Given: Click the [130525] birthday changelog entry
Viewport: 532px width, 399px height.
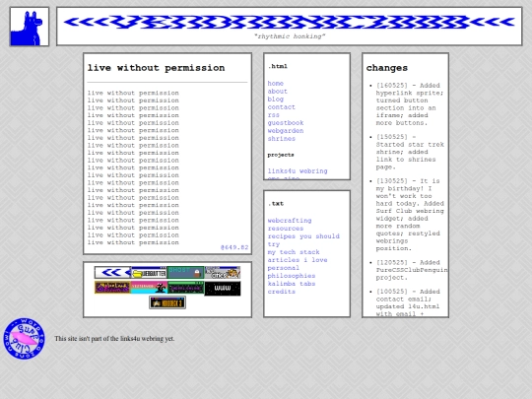Looking at the screenshot, I should [x=410, y=215].
